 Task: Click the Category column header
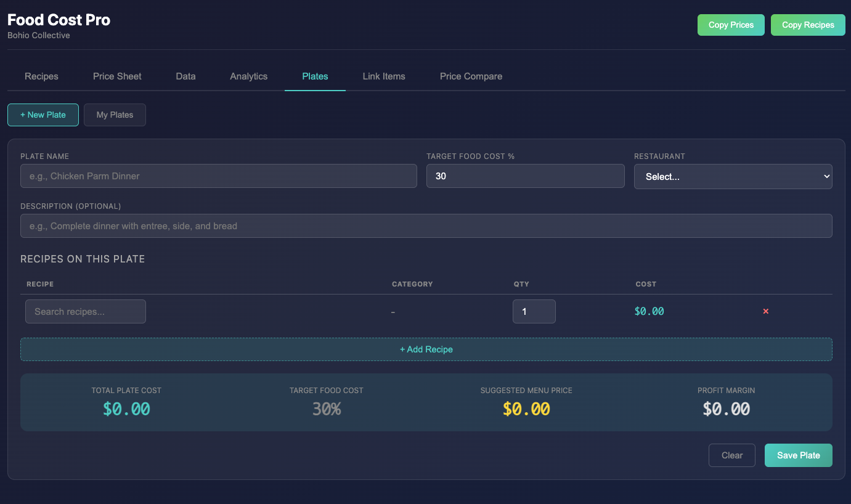coord(412,284)
